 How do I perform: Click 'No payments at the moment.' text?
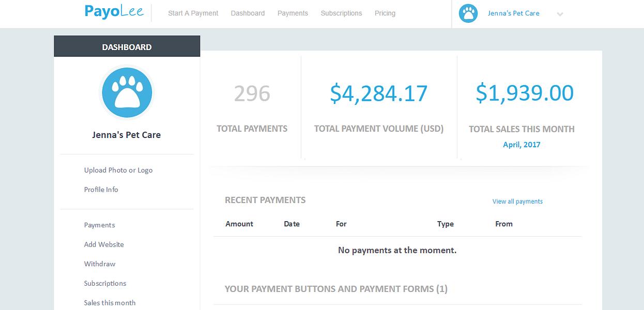point(397,250)
